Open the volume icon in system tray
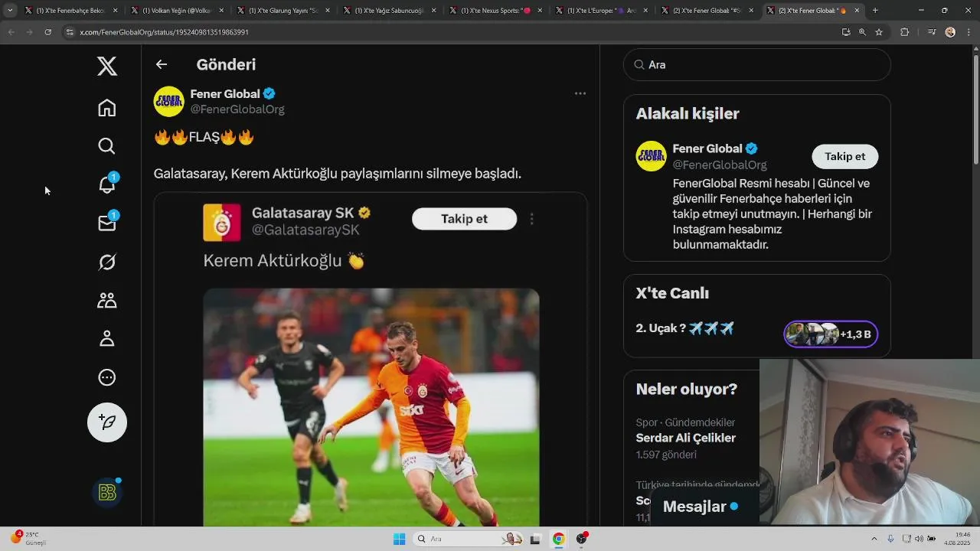Screen dimensions: 980x551 (919, 539)
